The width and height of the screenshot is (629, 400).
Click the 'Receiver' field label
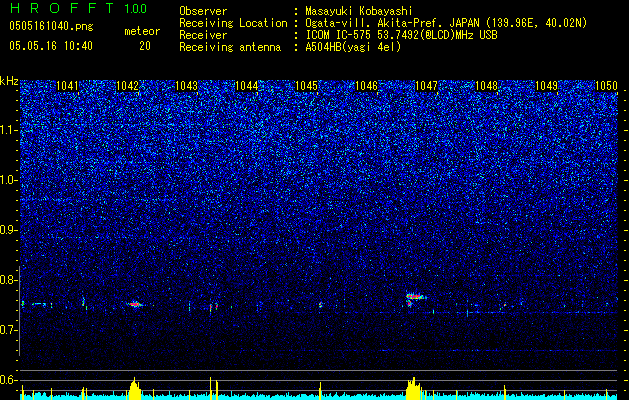[x=203, y=35]
